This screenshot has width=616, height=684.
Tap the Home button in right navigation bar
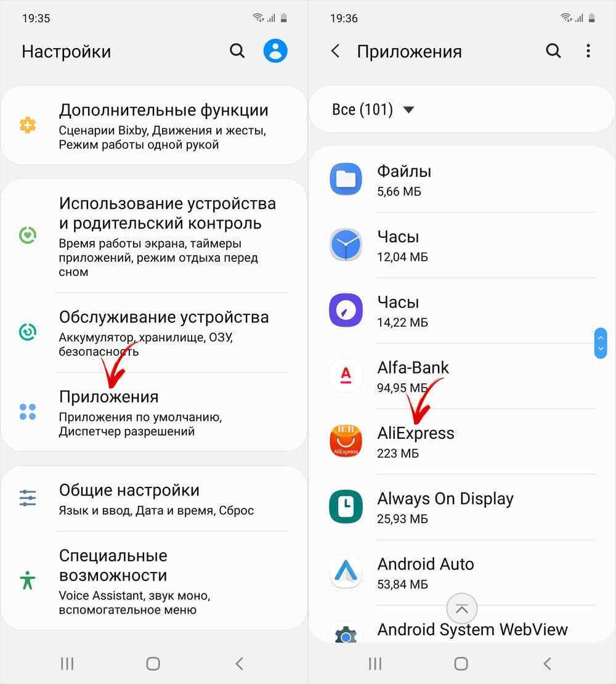(461, 664)
